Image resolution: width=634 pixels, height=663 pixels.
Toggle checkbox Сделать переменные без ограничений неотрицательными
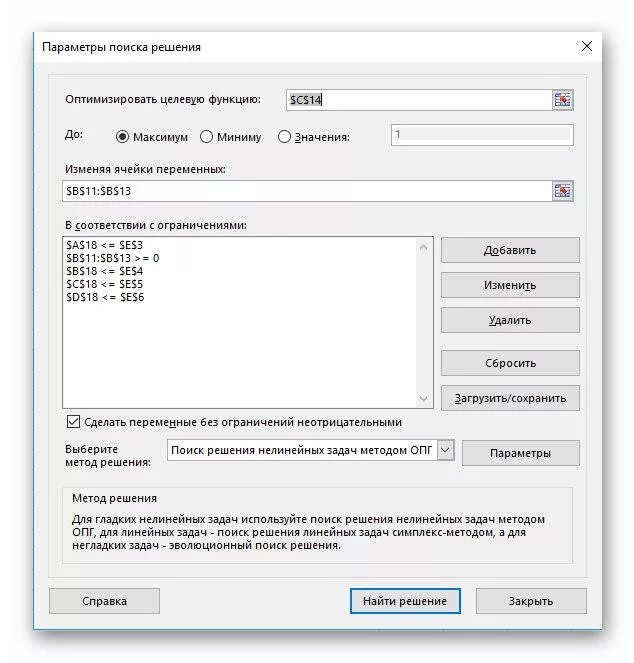73,422
